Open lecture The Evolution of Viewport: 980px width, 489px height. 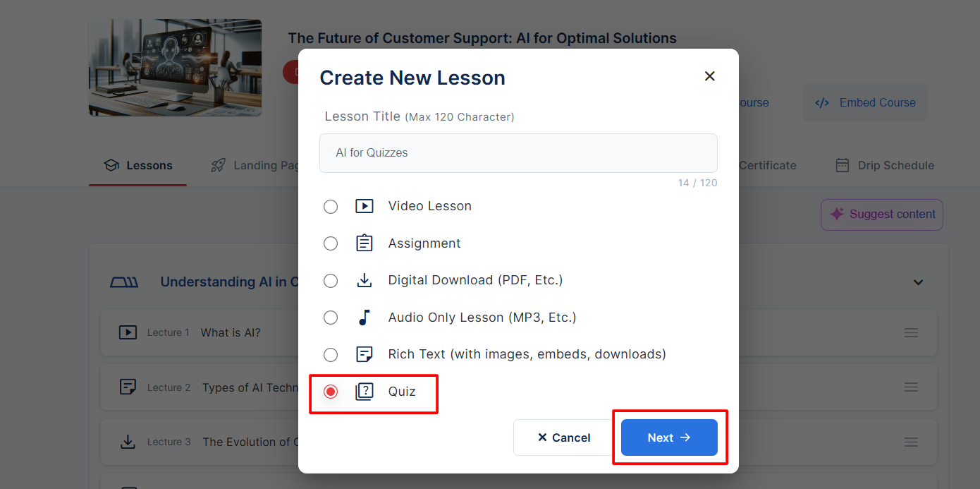pos(250,442)
